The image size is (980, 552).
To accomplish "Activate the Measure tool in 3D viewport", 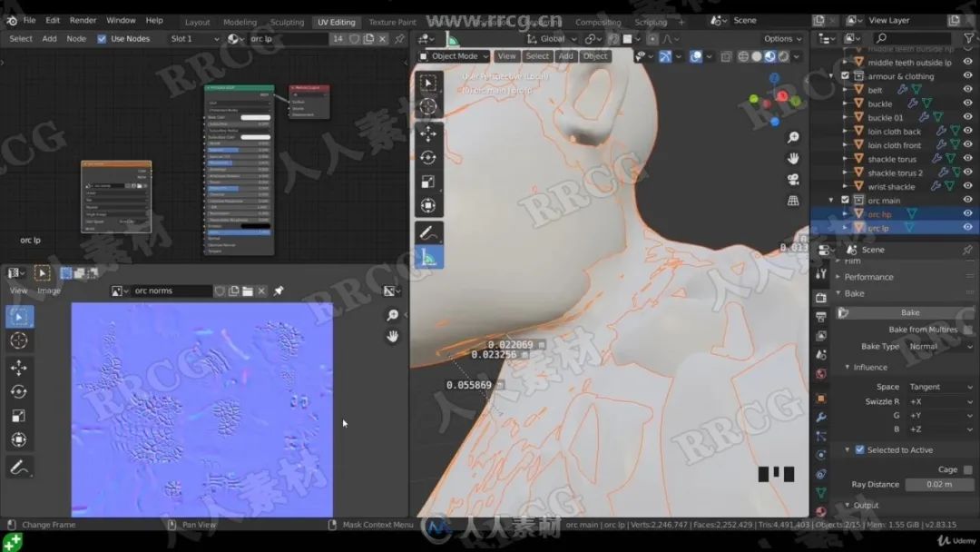I will pyautogui.click(x=428, y=258).
